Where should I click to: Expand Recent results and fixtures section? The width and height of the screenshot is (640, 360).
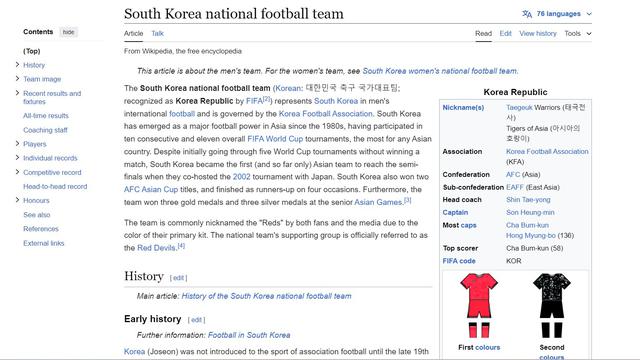(x=17, y=93)
